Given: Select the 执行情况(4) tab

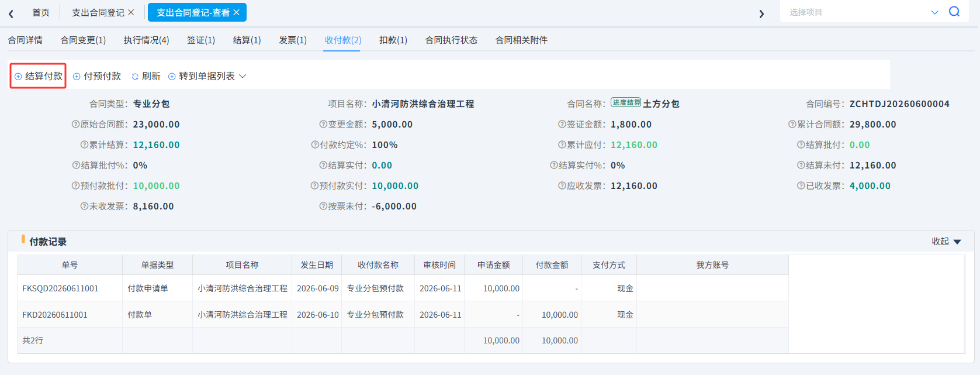Looking at the screenshot, I should 146,40.
